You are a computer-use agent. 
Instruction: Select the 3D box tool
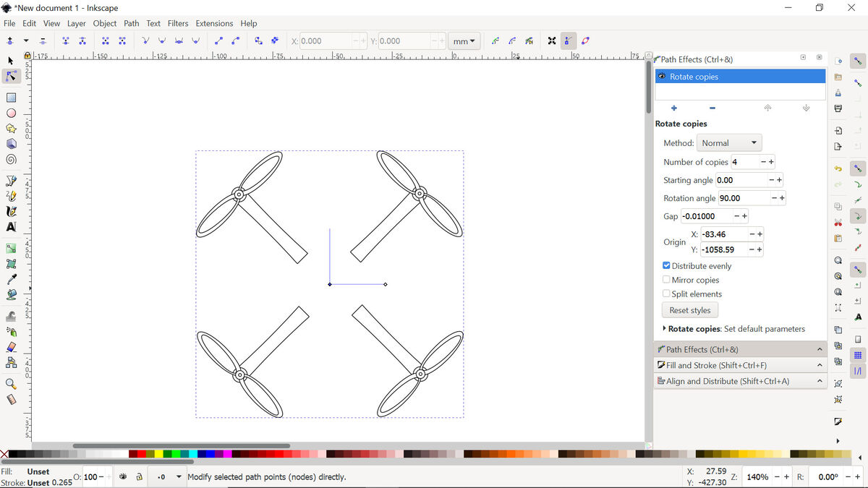pyautogui.click(x=11, y=144)
